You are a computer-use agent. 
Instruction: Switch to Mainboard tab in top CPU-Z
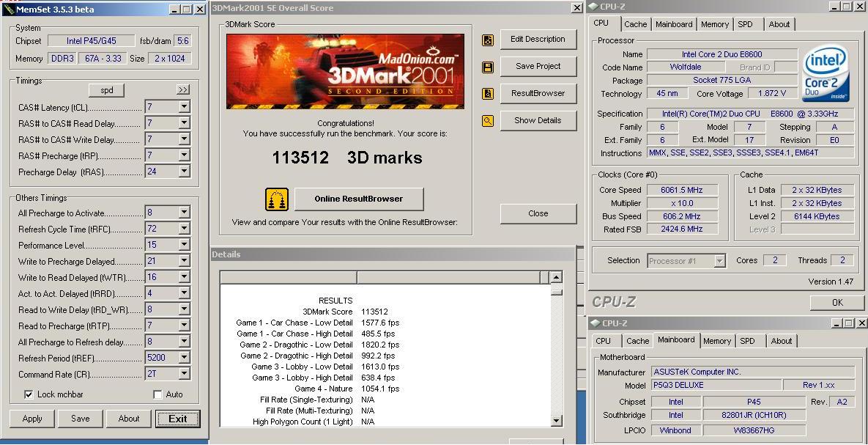click(x=674, y=24)
